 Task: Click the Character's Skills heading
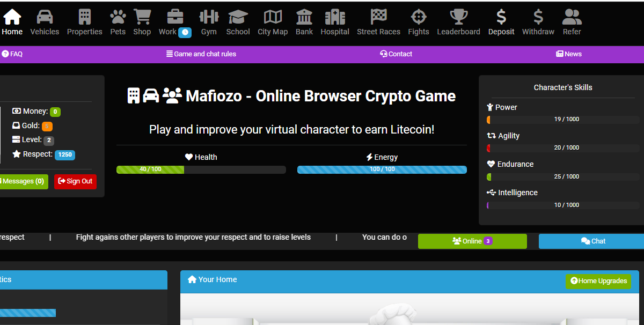point(563,87)
